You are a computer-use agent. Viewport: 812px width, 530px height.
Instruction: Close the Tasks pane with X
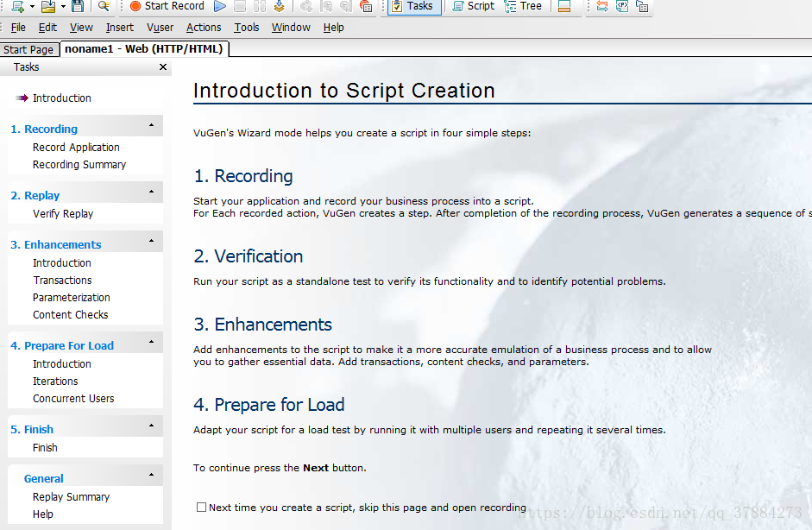[163, 67]
